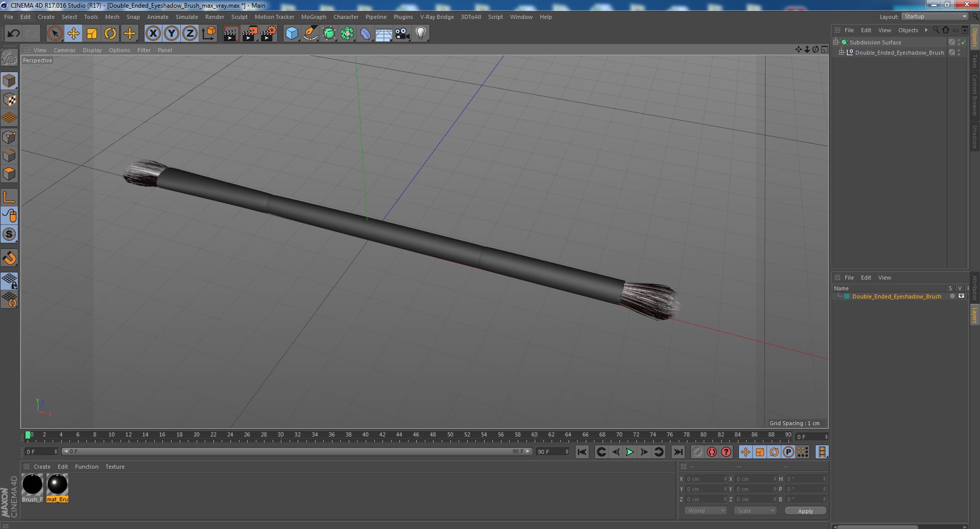Collapse the Subdivision Surface hierarchy
The image size is (980, 529).
click(836, 42)
